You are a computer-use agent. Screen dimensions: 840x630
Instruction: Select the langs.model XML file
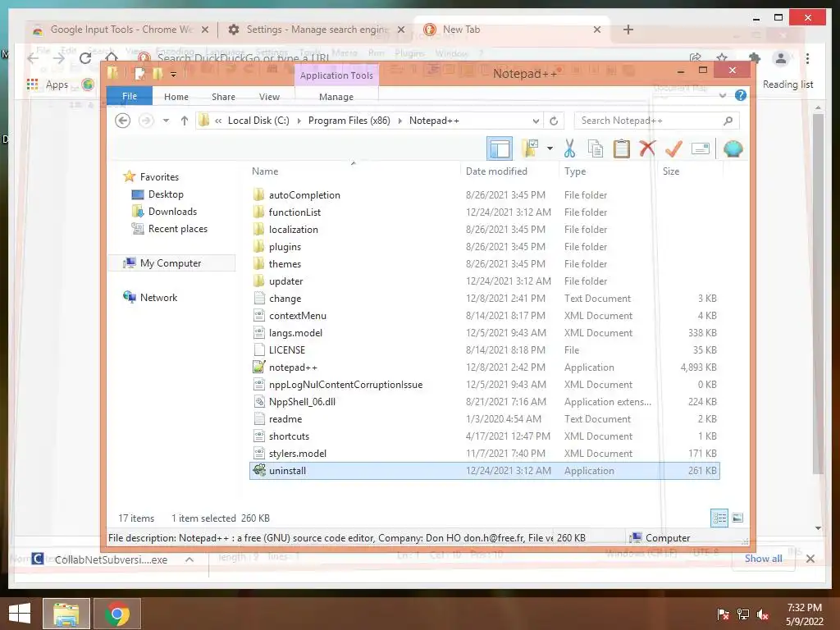tap(295, 333)
